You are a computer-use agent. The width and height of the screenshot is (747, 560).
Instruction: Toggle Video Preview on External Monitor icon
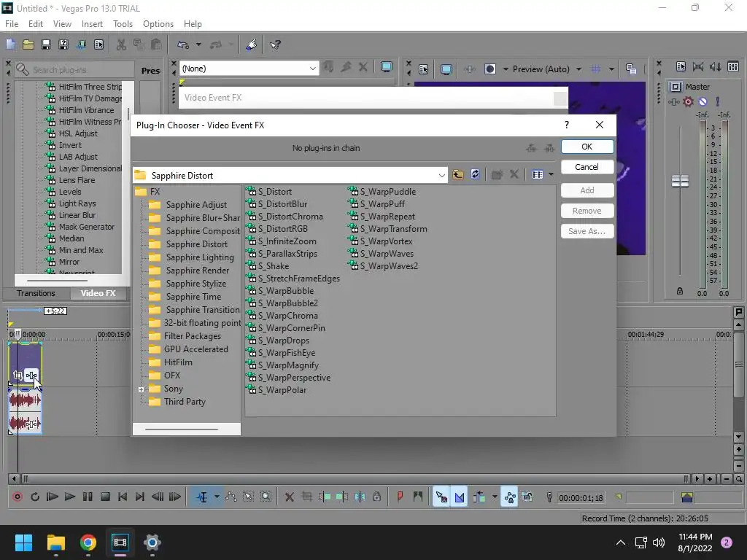pos(446,69)
